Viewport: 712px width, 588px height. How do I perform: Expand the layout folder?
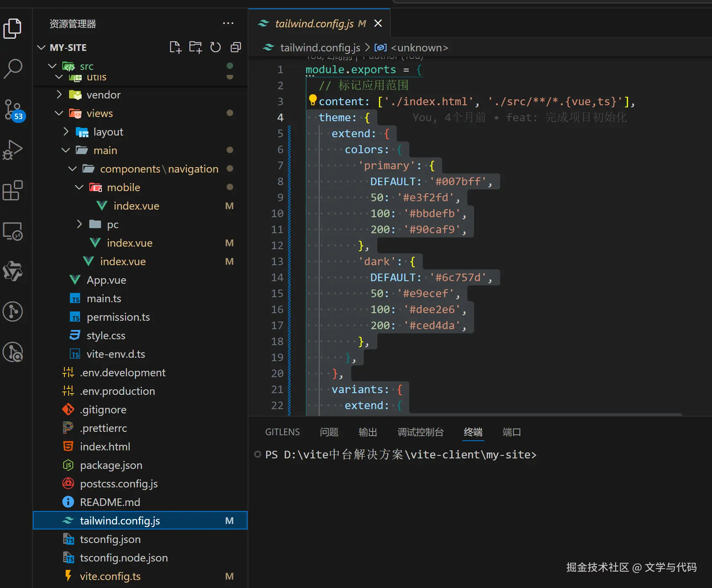point(66,132)
